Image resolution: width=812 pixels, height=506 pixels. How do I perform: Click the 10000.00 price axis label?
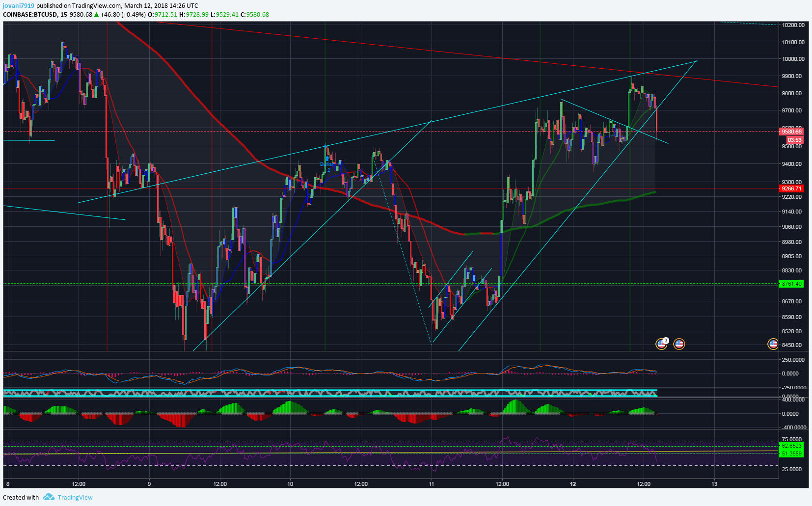click(x=793, y=59)
